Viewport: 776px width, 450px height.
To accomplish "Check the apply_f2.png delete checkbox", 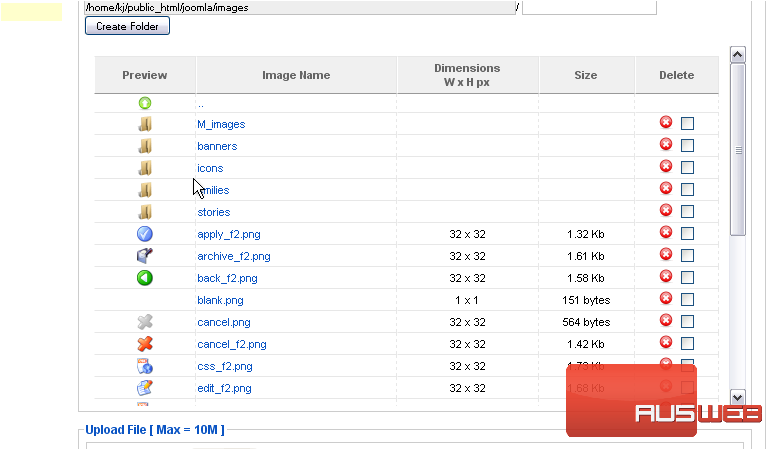I will (x=687, y=234).
